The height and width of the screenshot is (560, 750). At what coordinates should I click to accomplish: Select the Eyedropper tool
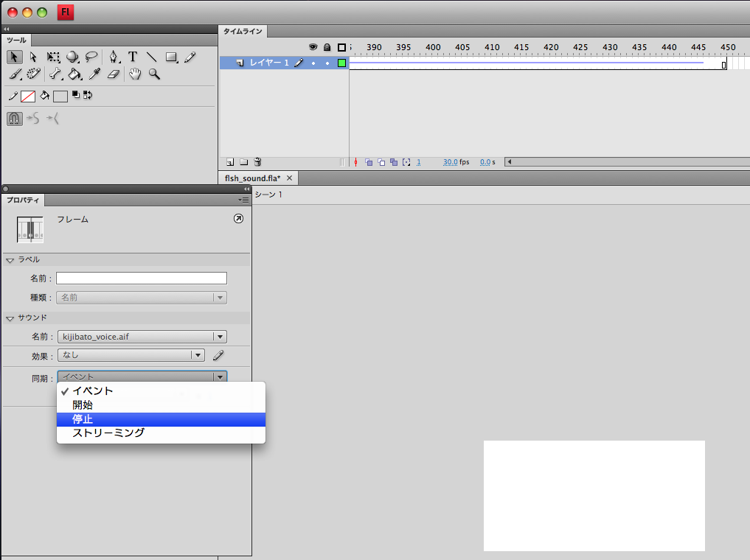pos(94,74)
